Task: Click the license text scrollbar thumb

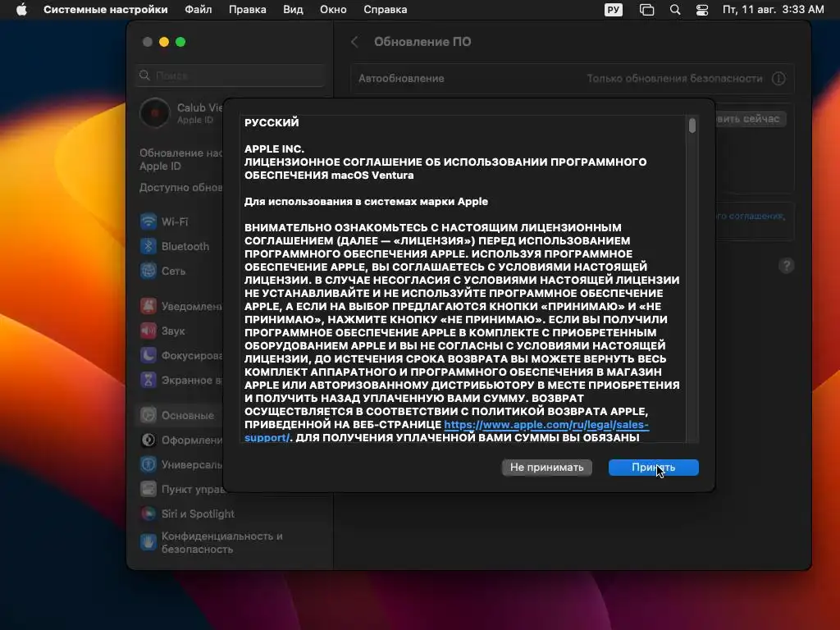Action: point(692,126)
